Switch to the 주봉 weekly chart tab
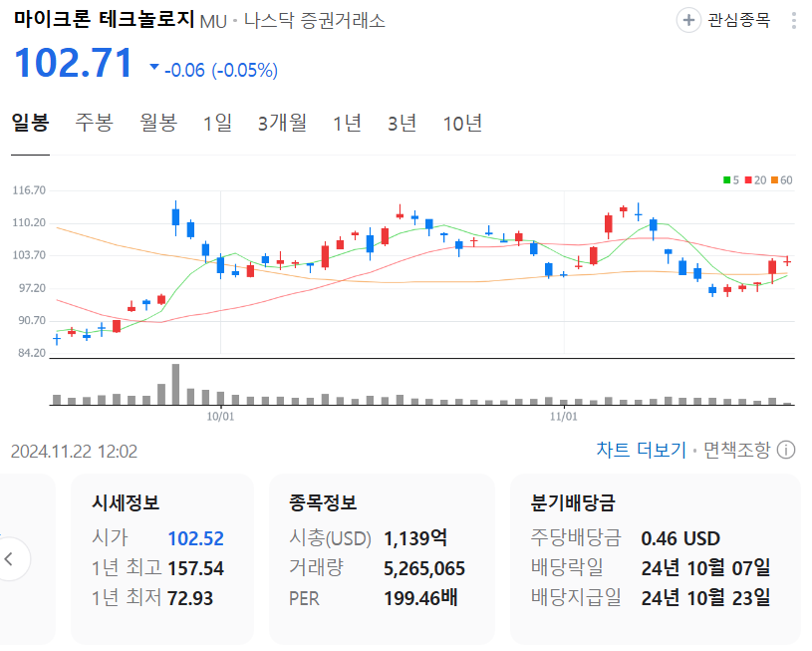Image resolution: width=812 pixels, height=651 pixels. tap(94, 124)
